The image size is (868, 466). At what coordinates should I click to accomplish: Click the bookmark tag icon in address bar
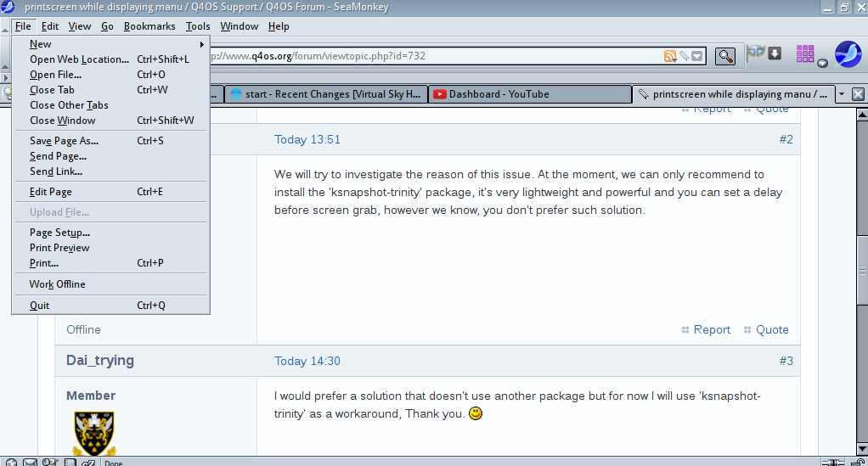[684, 56]
